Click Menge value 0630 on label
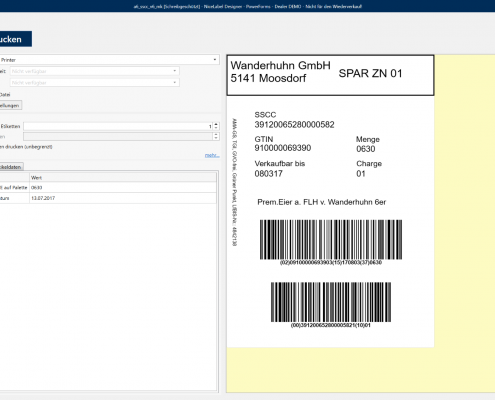Viewport: 495px width, 400px height. coord(366,149)
